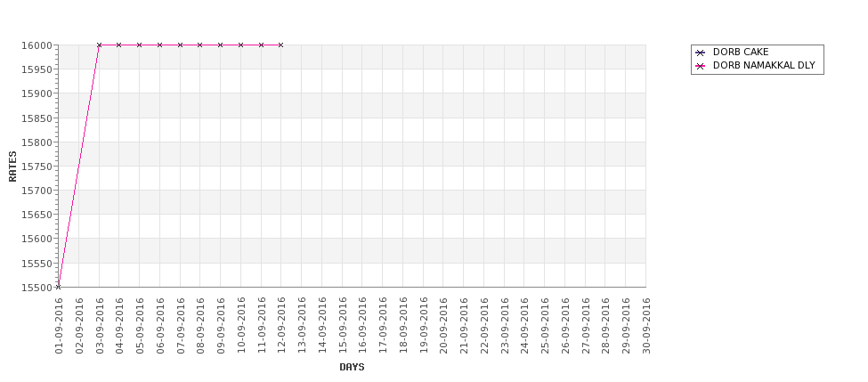Click the data marker for 05-09-2016
Image resolution: width=868 pixels, height=382 pixels.
point(140,45)
